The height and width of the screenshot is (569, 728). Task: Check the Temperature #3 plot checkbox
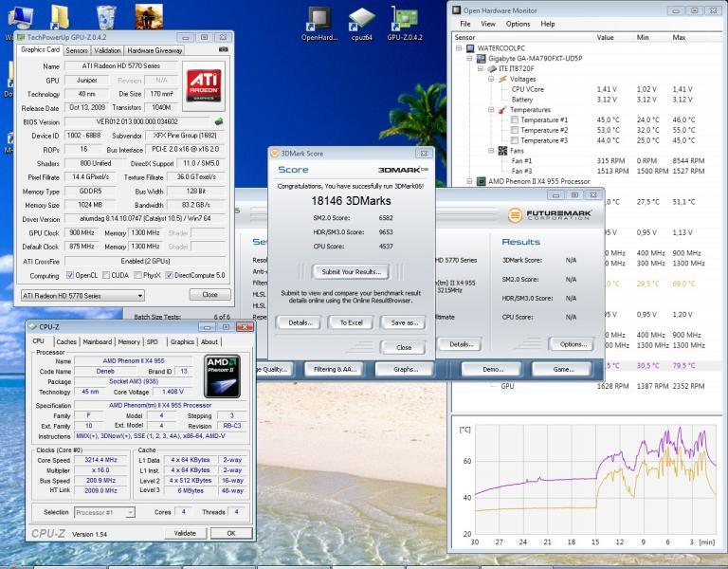coord(515,140)
